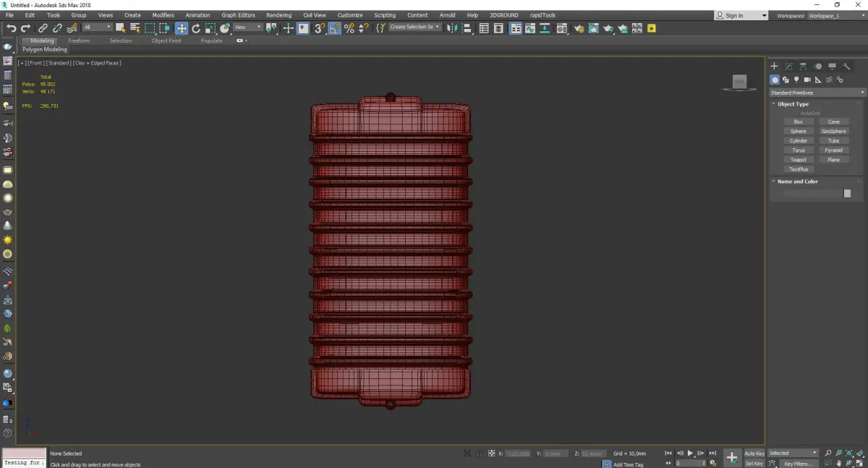Toggle the Angle Snap button

pyautogui.click(x=335, y=28)
